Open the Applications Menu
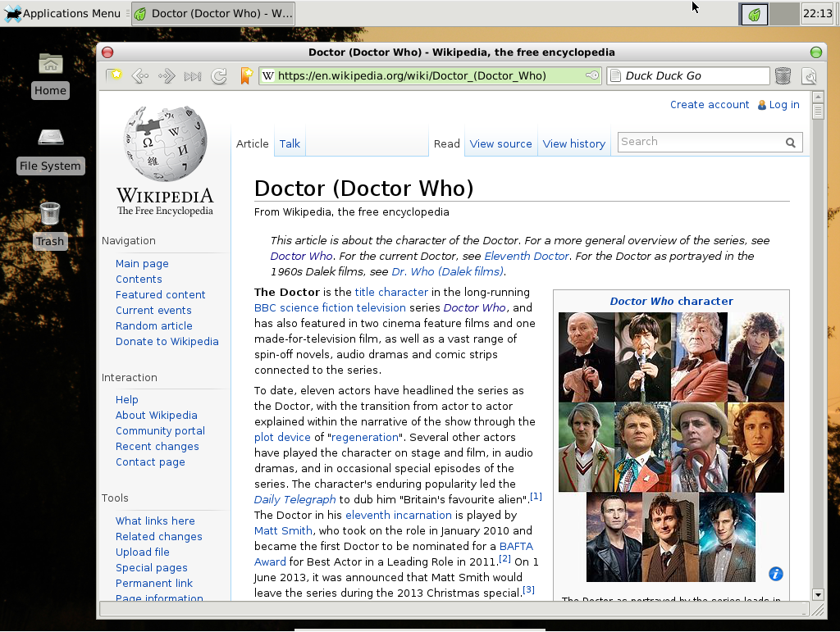This screenshot has width=840, height=632. click(x=62, y=13)
